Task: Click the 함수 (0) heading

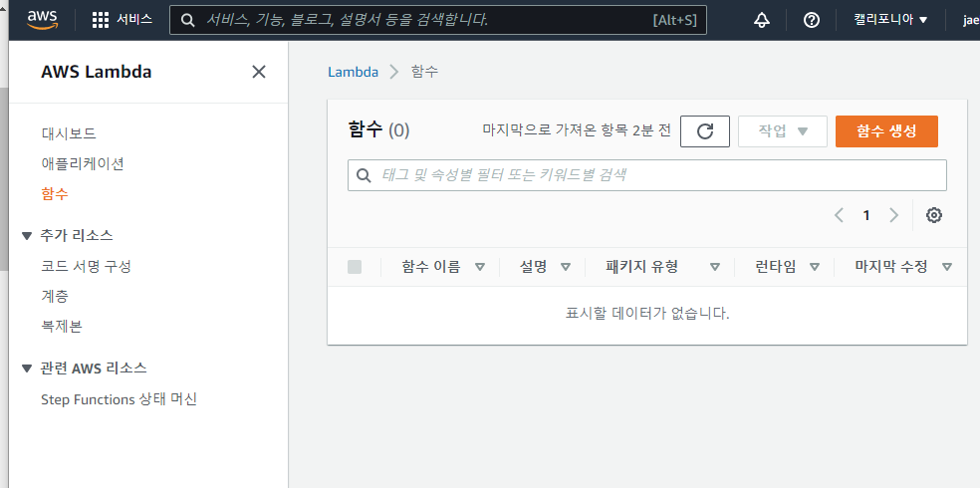Action: pyautogui.click(x=378, y=129)
